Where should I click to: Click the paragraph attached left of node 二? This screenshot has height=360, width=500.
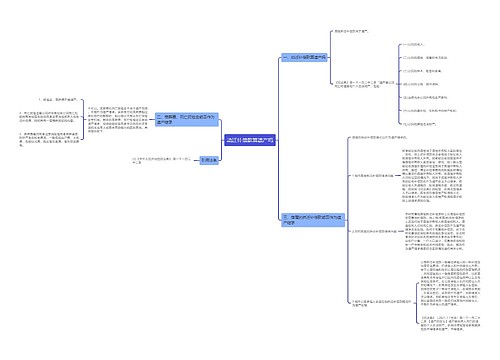tap(118, 119)
